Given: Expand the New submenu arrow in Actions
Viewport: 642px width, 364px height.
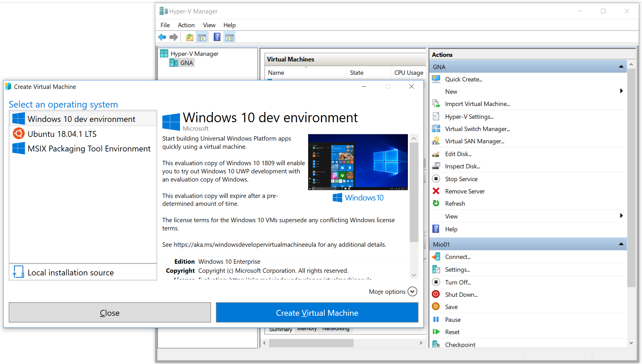Looking at the screenshot, I should click(x=621, y=91).
